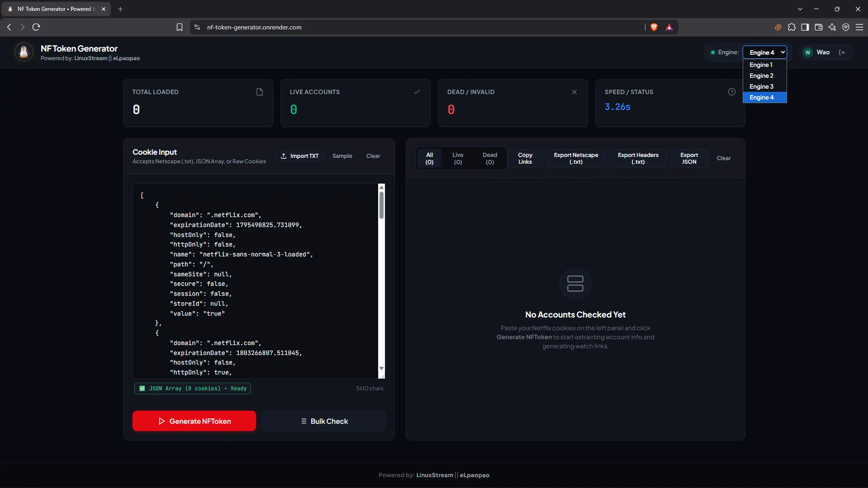Select Engine 1 from the dropdown

(765, 65)
